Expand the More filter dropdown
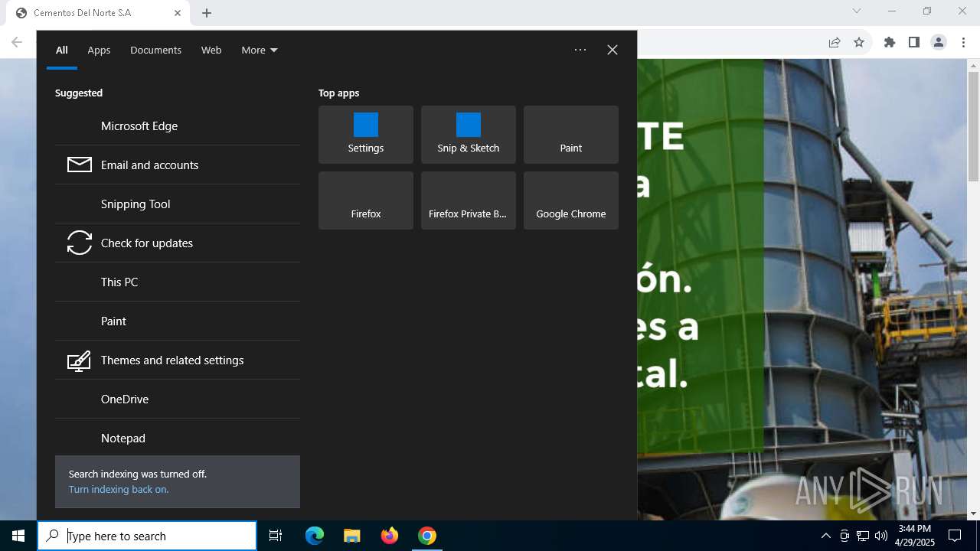Viewport: 980px width, 551px height. click(260, 50)
